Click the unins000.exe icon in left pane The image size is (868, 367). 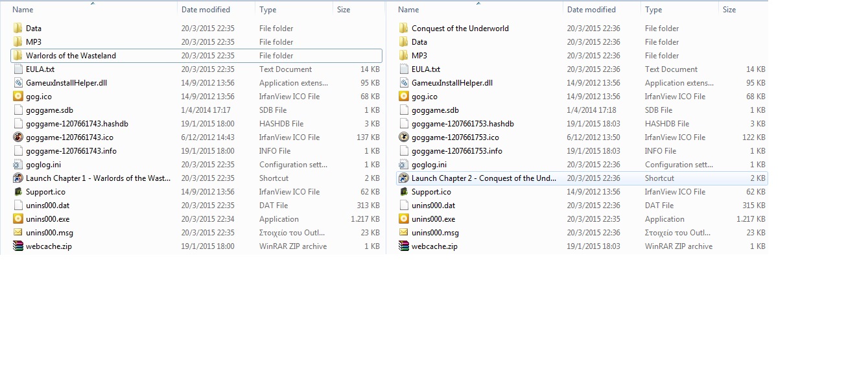pyautogui.click(x=18, y=219)
